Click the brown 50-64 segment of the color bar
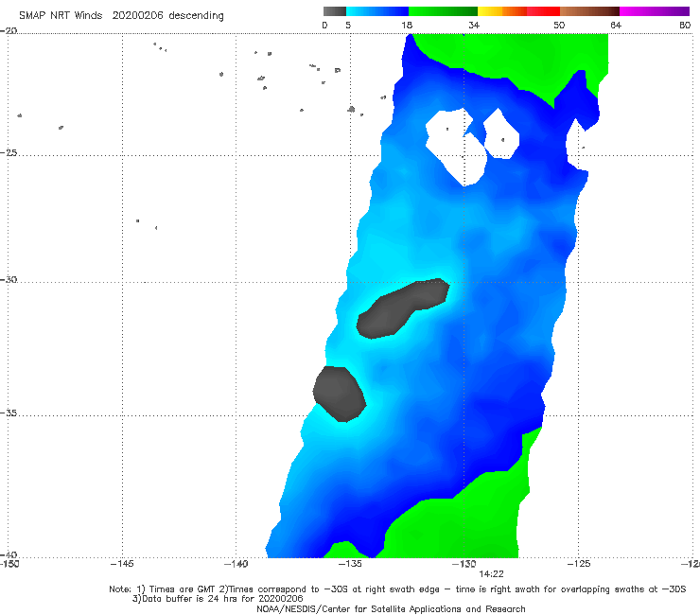Viewport: 700px width, 615px height. coord(589,11)
